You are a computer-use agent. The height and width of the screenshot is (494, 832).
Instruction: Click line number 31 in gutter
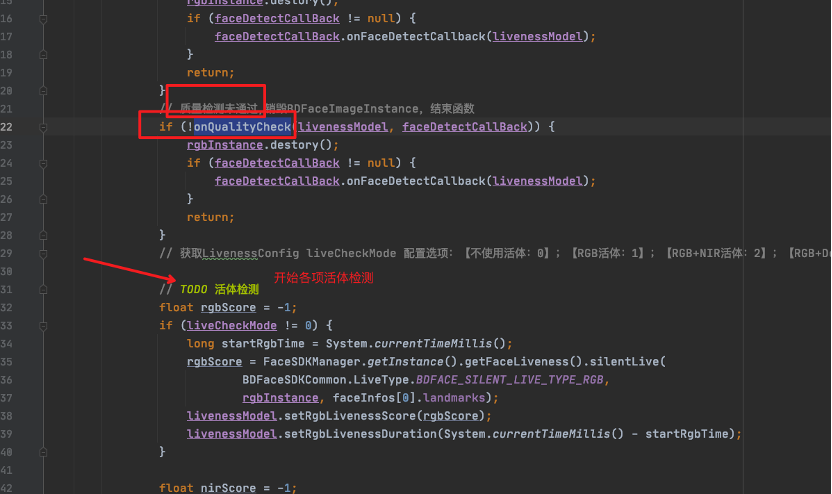click(7, 289)
